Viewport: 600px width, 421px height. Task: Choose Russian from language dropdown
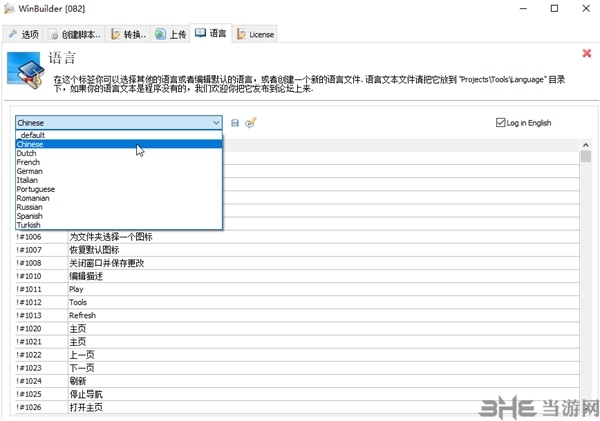point(119,207)
